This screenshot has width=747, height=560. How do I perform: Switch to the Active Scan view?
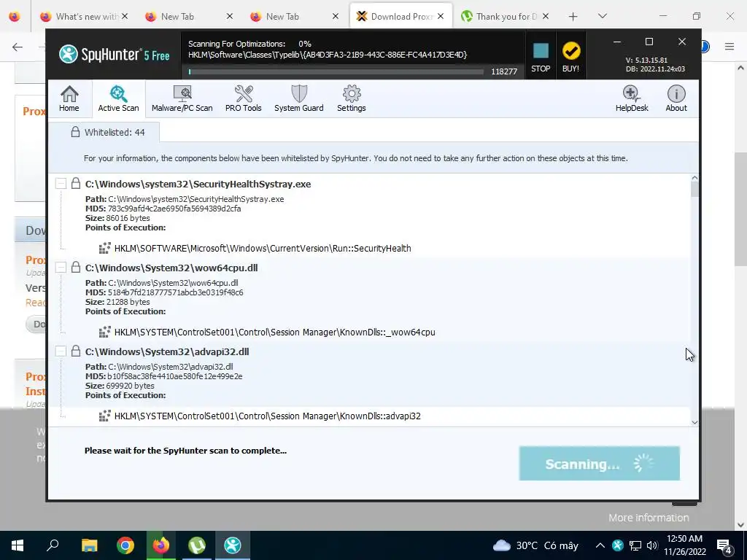[119, 98]
